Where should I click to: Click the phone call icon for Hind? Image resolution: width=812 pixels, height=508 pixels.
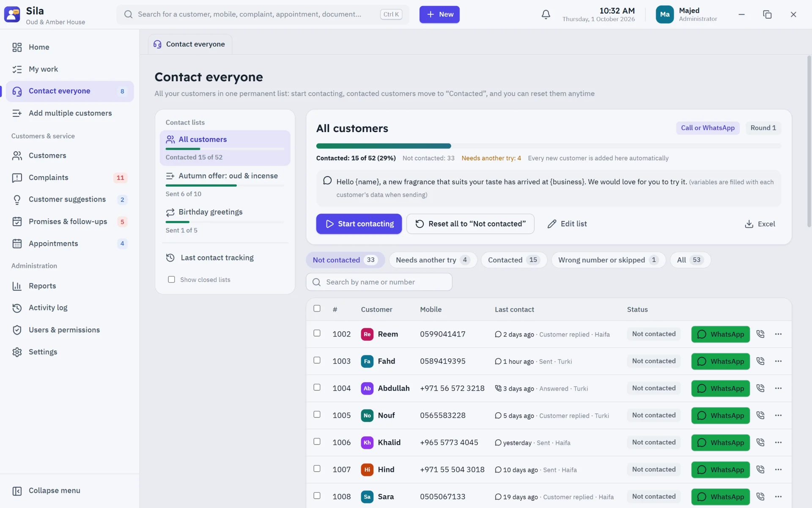(760, 469)
